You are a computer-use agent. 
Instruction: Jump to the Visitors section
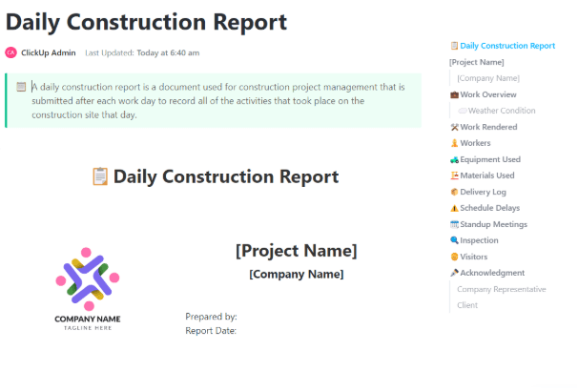(474, 257)
